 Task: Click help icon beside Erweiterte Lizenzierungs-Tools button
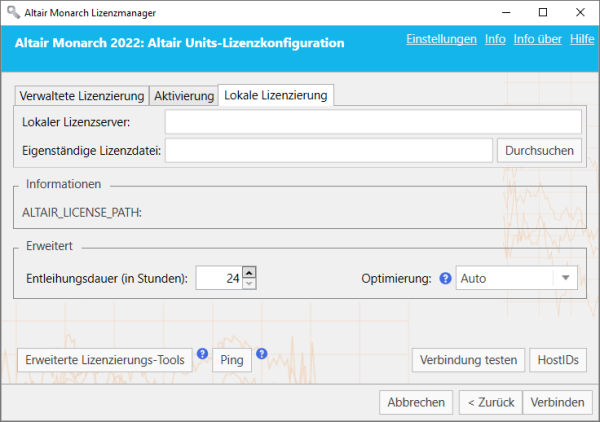202,354
